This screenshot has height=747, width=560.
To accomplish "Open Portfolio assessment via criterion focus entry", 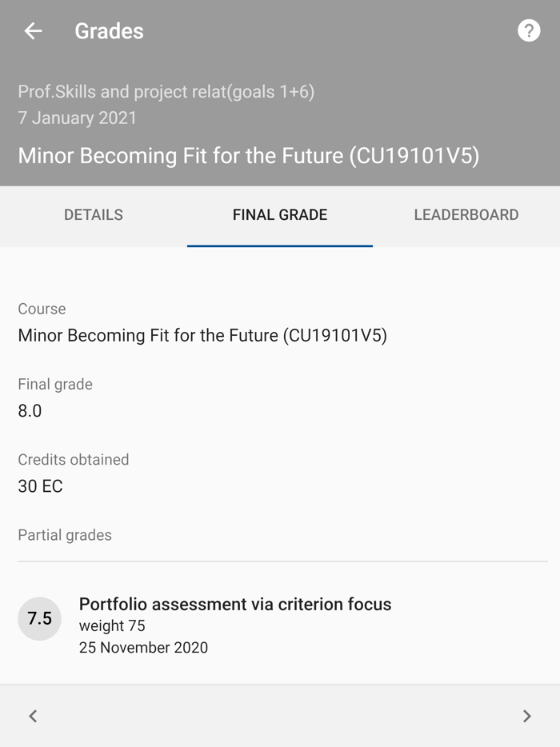I will (x=235, y=605).
